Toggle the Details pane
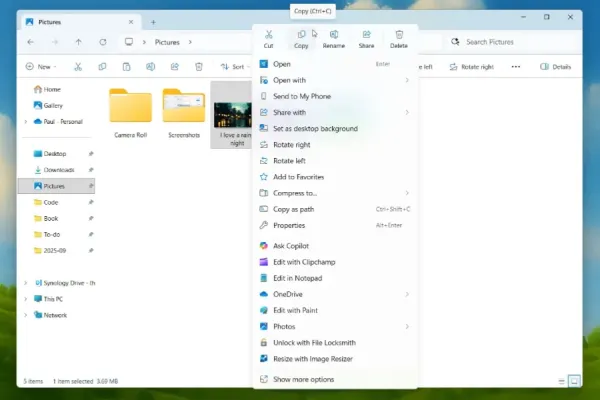 [x=556, y=67]
